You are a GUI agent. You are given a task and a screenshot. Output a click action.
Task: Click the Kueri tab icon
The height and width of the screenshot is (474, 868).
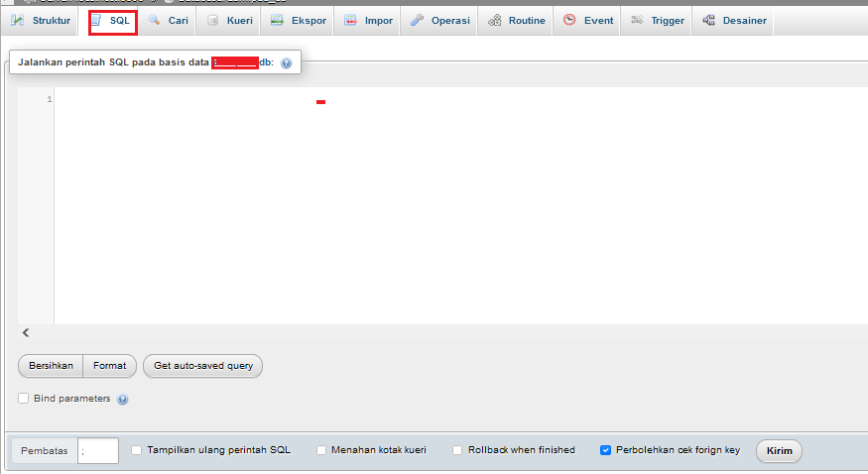[x=213, y=21]
